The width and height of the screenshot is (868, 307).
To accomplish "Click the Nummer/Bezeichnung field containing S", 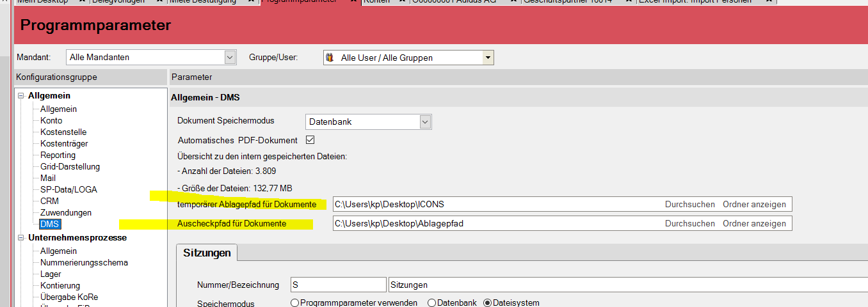I will coord(336,285).
